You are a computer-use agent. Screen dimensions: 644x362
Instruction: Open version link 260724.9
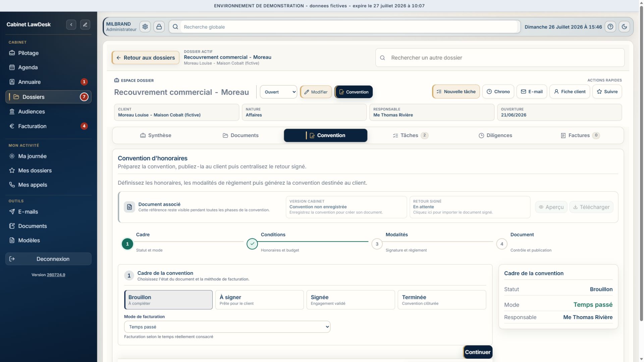pos(56,275)
